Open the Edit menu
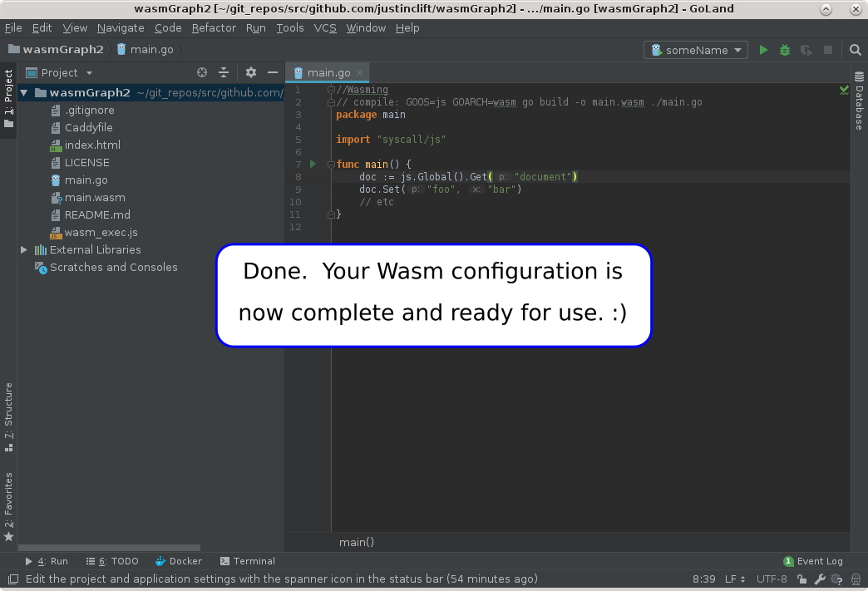 (42, 27)
